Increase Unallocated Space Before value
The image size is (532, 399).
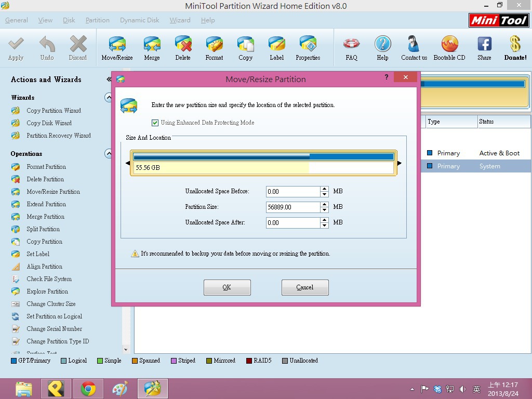point(325,189)
